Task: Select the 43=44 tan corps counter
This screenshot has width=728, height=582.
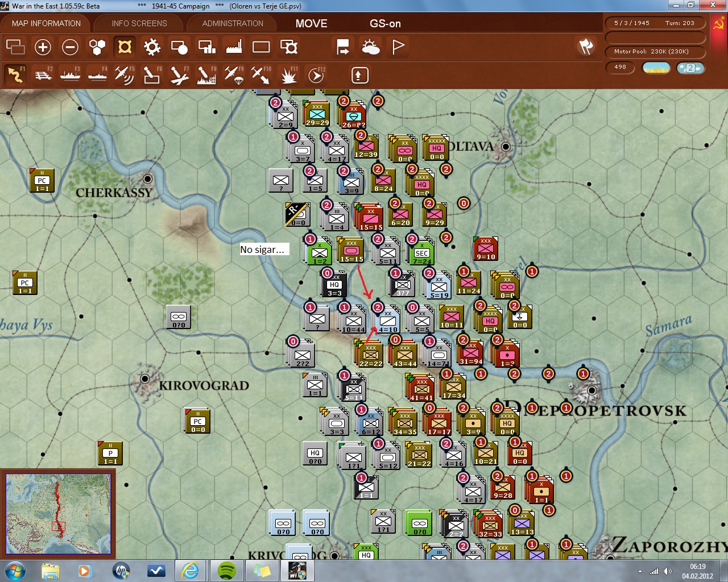Action: (x=404, y=355)
